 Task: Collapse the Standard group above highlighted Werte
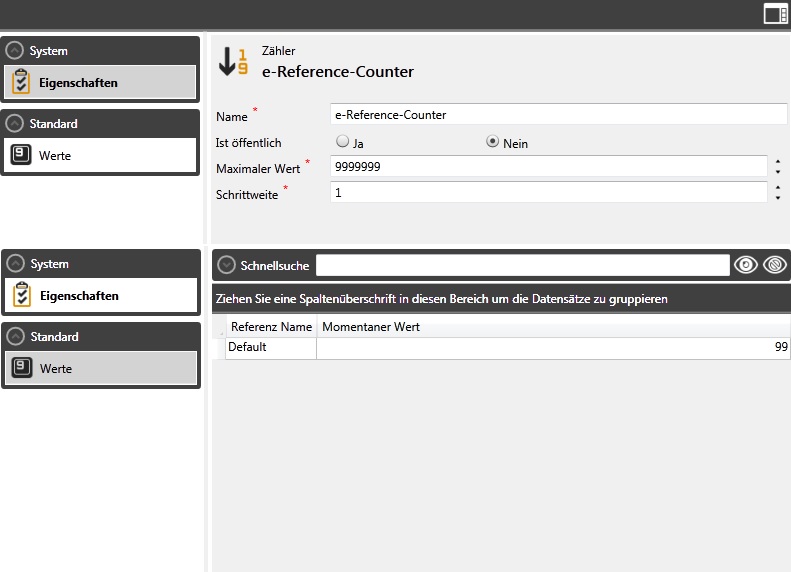14,337
